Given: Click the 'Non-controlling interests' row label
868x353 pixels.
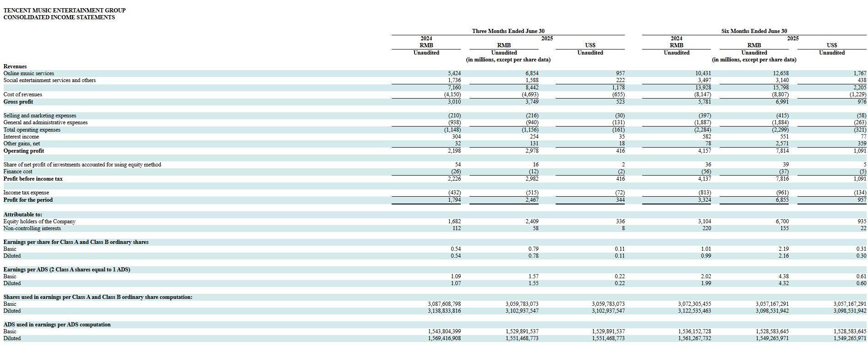Looking at the screenshot, I should [32, 228].
